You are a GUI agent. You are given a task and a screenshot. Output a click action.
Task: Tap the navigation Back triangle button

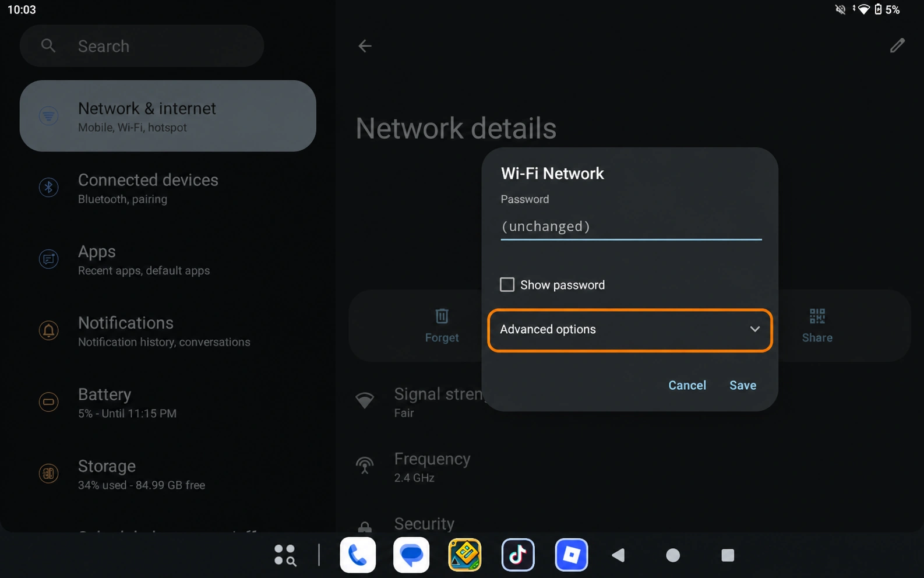(618, 555)
